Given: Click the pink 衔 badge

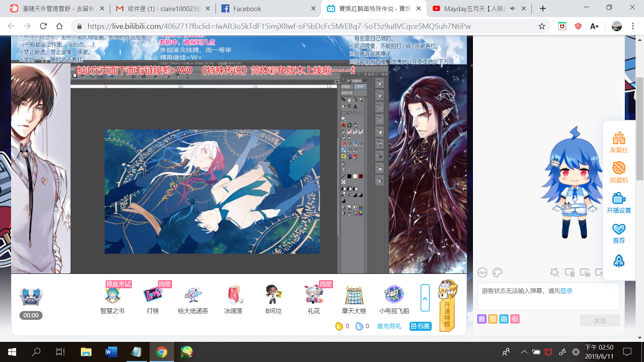Looking at the screenshot, I should [515, 319].
